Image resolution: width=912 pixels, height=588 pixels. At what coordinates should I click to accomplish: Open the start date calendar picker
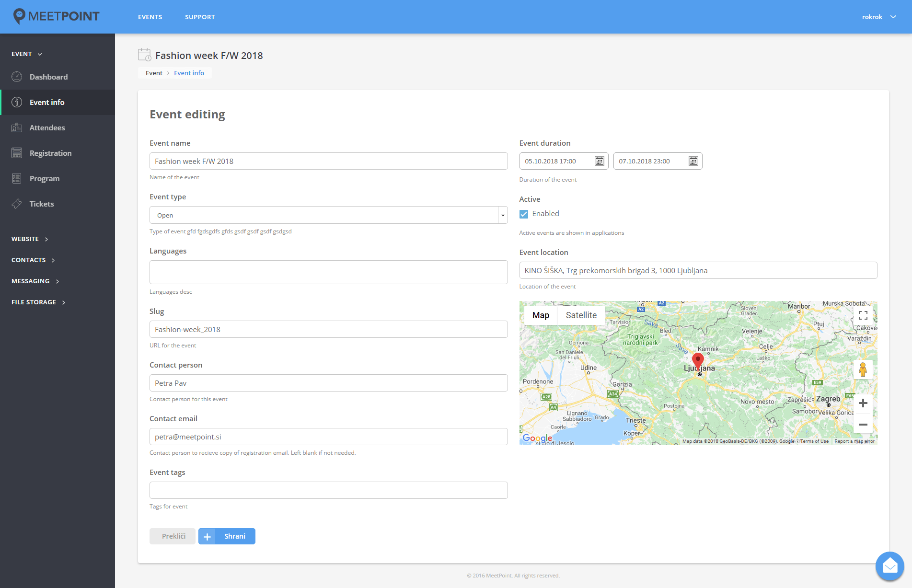(599, 161)
